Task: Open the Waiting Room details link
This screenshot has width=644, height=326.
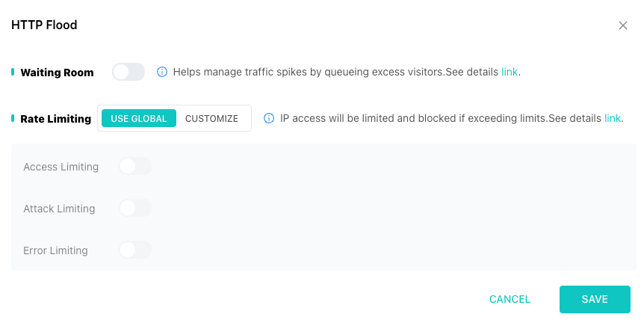Action: point(510,73)
